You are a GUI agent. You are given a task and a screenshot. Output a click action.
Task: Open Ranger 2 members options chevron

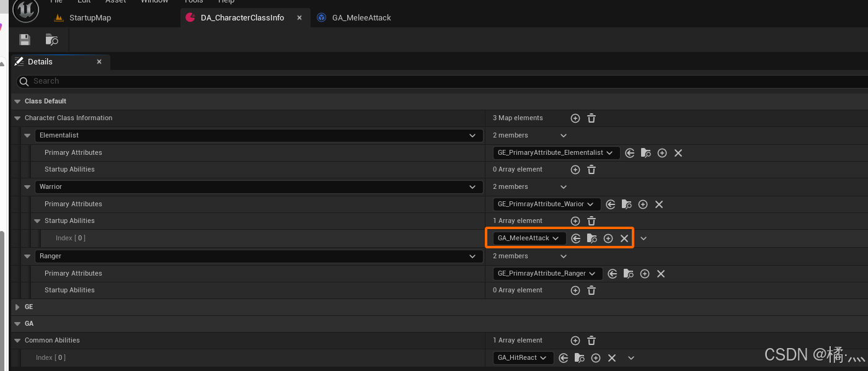pyautogui.click(x=564, y=256)
